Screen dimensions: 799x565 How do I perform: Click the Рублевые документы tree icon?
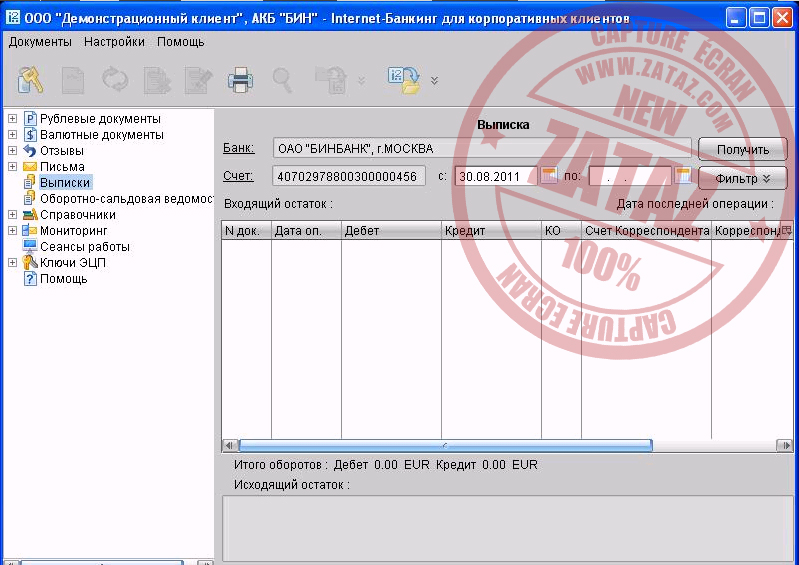click(x=30, y=119)
